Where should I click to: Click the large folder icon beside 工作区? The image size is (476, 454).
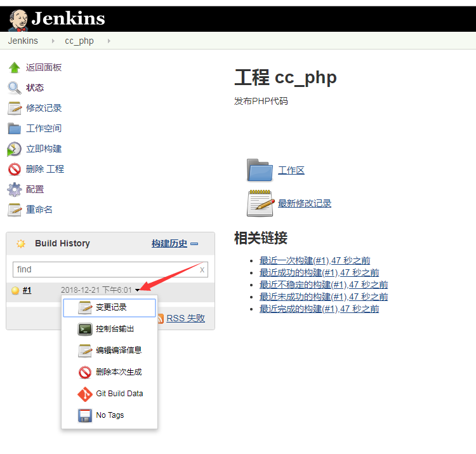click(x=260, y=170)
